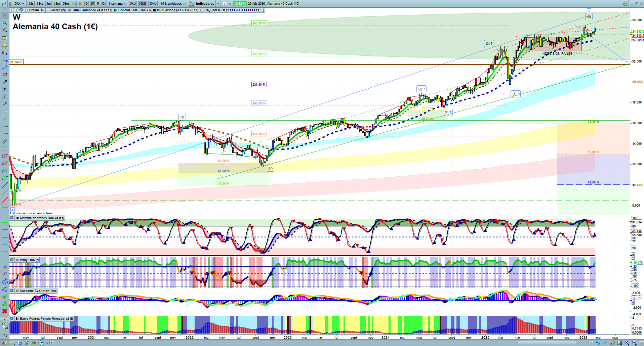644x346 pixels.
Task: Open the '10 k unidades' dropdown
Action: click(x=173, y=4)
